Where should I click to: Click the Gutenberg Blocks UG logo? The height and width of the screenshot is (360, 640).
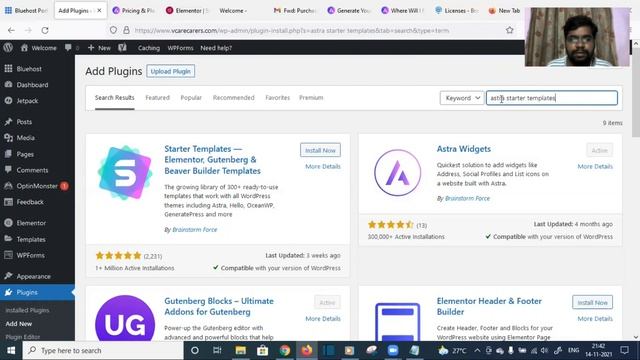[124, 318]
